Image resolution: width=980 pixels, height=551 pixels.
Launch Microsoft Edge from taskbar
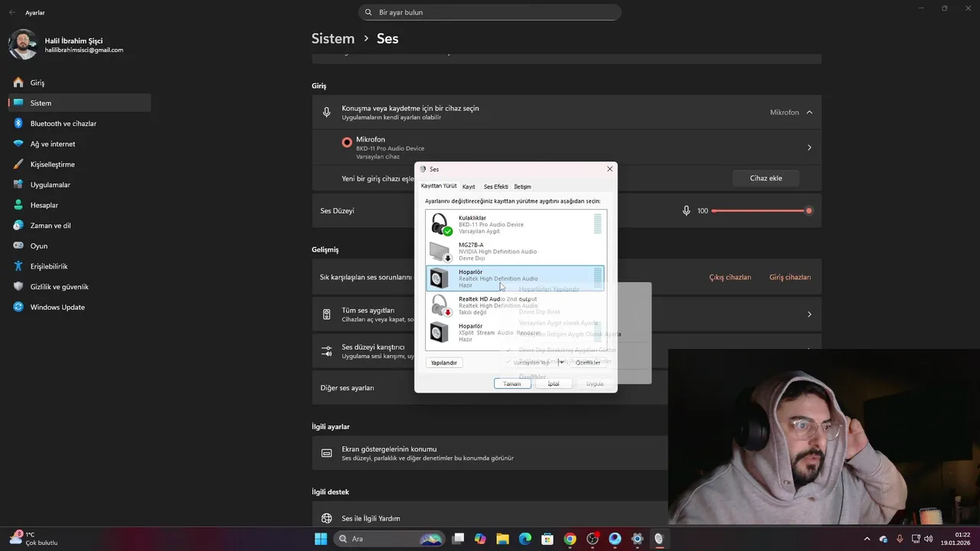[525, 539]
